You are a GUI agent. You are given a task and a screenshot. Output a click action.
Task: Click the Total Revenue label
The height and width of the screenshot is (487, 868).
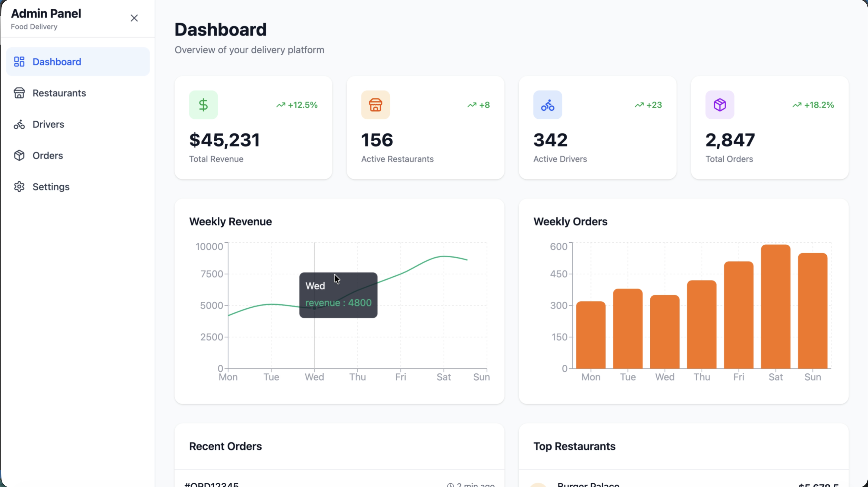(216, 159)
